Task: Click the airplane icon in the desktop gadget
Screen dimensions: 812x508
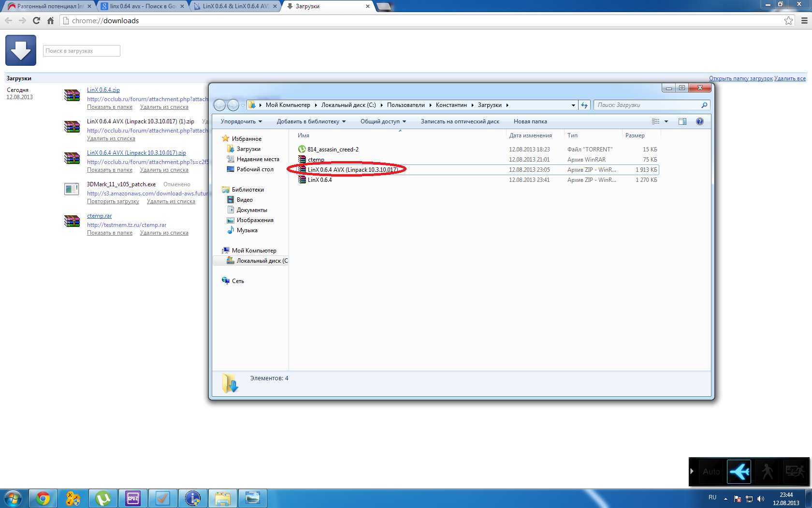Action: click(x=739, y=471)
